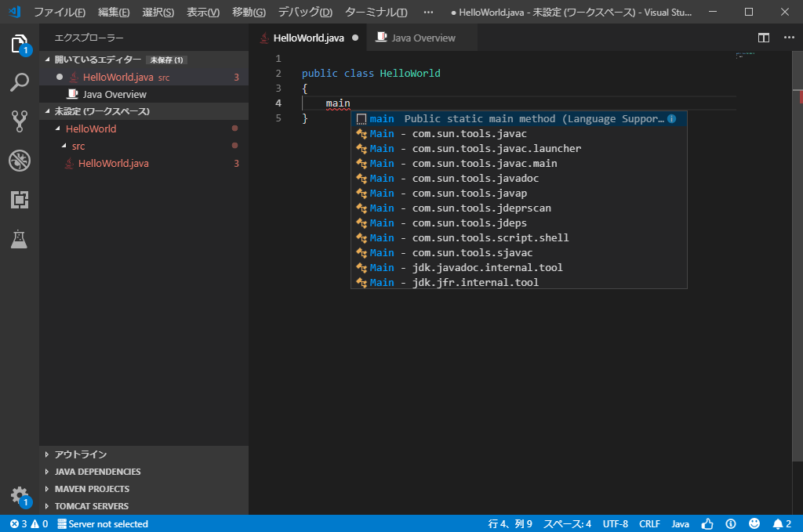This screenshot has height=532, width=803.
Task: Expand the MAVEN PROJECTS section
Action: pyautogui.click(x=92, y=489)
